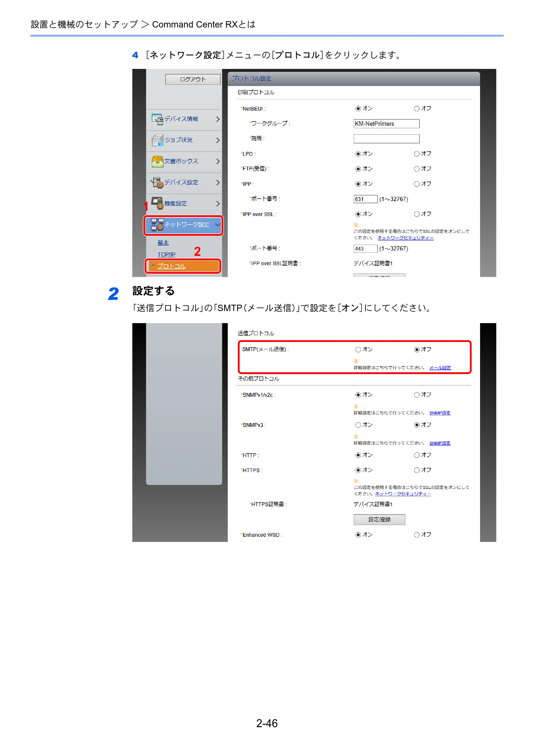Viewport: 534px width, 756px height.
Task: Collapse the ネットワーク設定 menu arrow
Action: tap(218, 225)
